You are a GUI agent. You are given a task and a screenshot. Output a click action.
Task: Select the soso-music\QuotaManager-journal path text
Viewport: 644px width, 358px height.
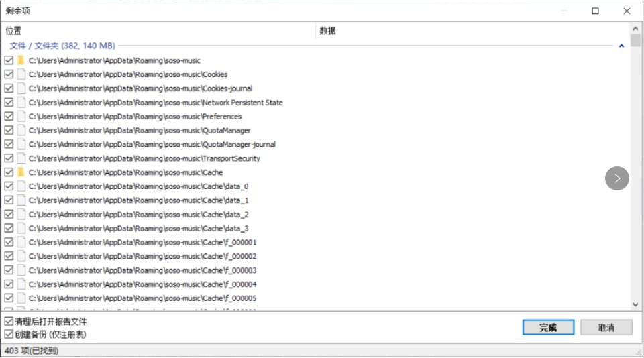point(152,144)
